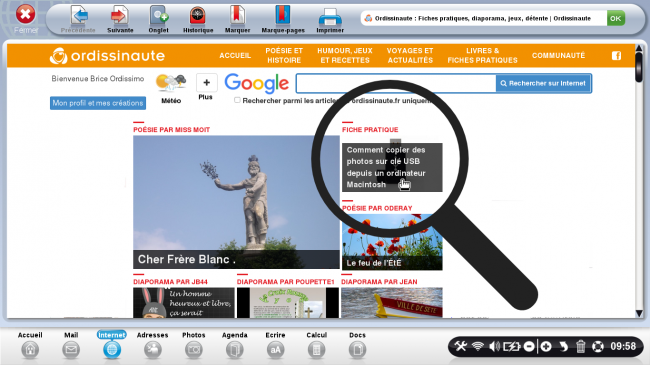Confirm the address with the green OK button
The width and height of the screenshot is (650, 365).
coord(616,18)
